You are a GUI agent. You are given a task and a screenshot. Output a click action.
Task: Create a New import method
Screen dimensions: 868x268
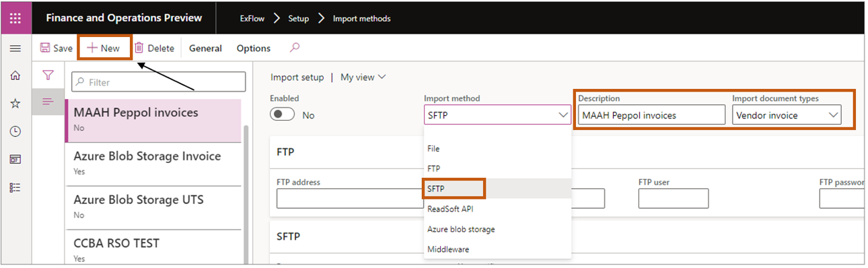click(104, 48)
